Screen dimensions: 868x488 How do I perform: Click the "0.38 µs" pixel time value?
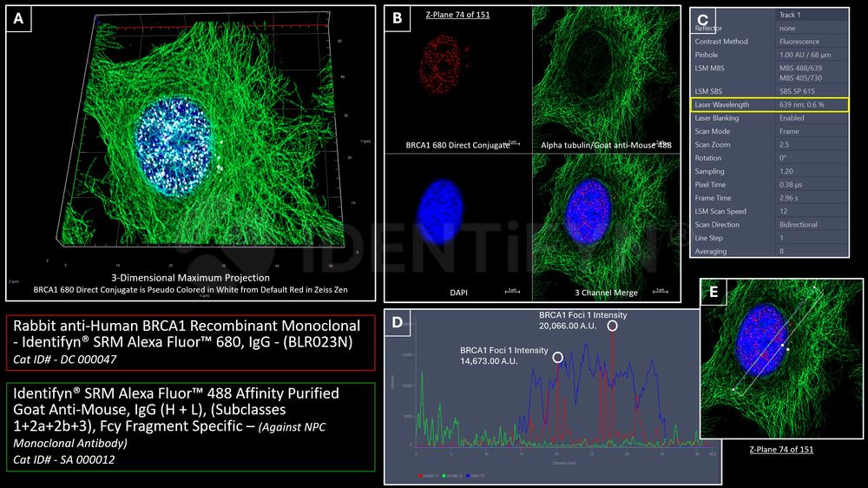click(791, 184)
